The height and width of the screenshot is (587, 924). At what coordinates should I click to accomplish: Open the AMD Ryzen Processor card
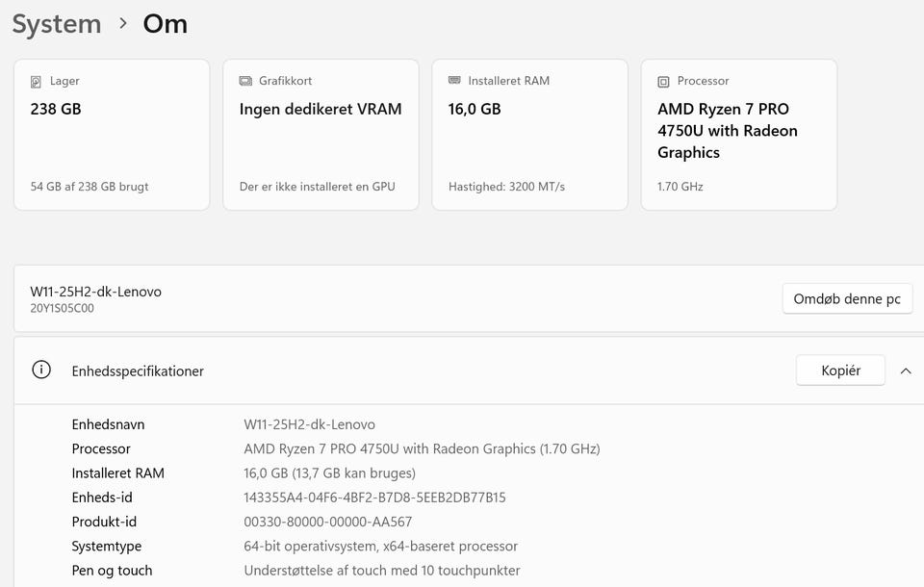point(738,135)
